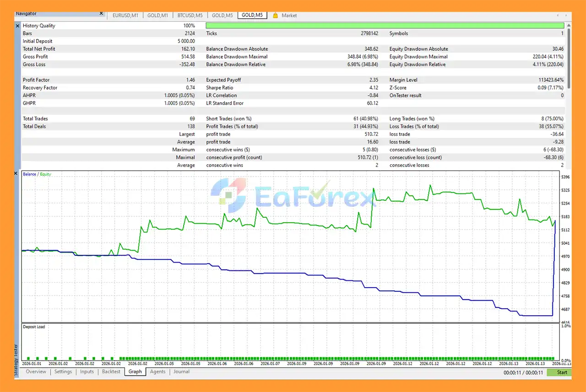View the Journal tab
The width and height of the screenshot is (586, 392).
[181, 371]
